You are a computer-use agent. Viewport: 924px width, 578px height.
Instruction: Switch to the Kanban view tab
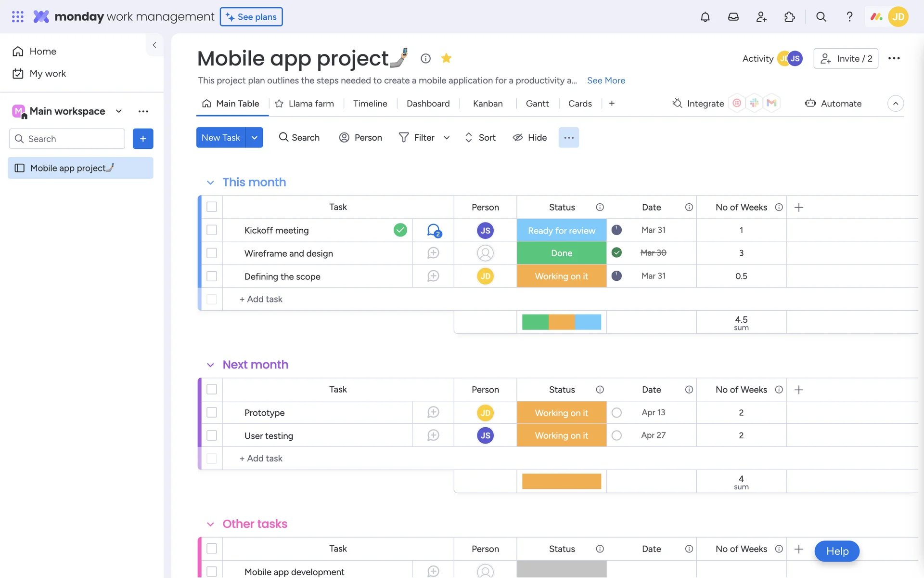488,104
